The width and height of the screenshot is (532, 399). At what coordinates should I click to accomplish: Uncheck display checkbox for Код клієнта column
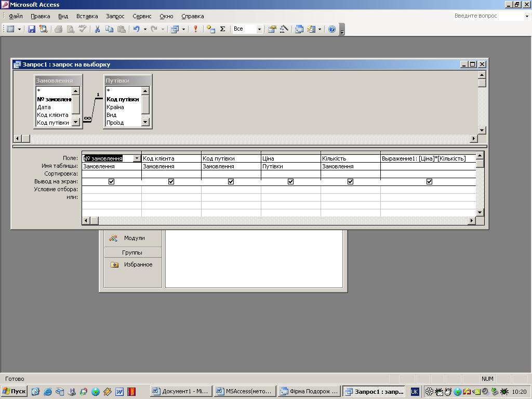171,182
